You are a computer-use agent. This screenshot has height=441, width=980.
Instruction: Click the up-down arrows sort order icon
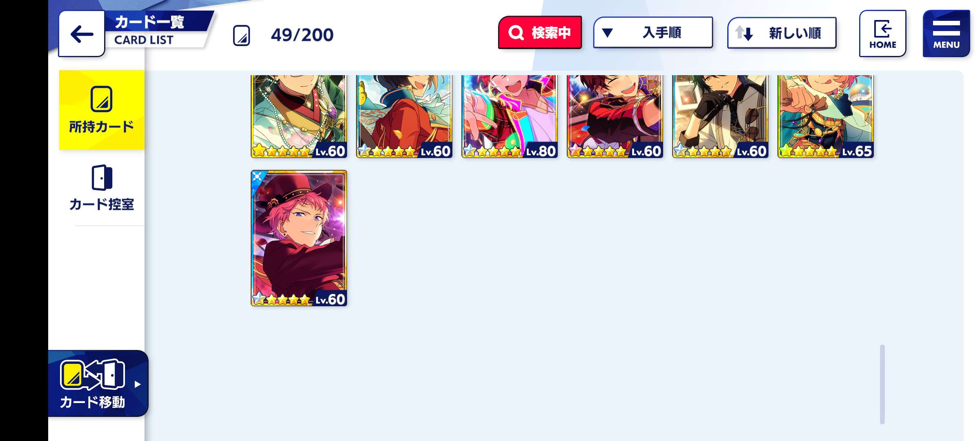pyautogui.click(x=744, y=33)
